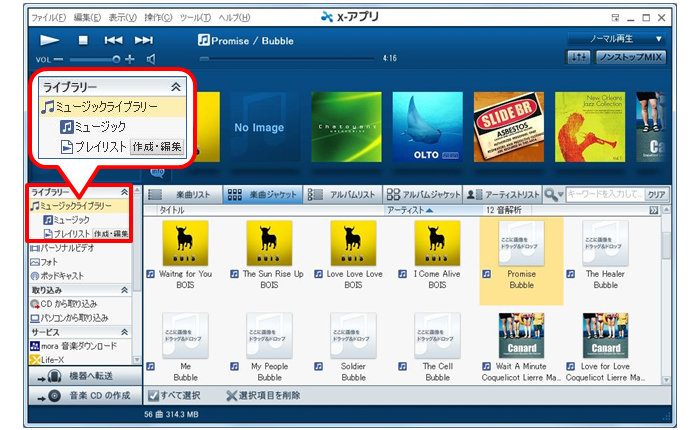Collapse the ライブラリー section in sidebar
This screenshot has height=430, width=700.
(x=124, y=191)
